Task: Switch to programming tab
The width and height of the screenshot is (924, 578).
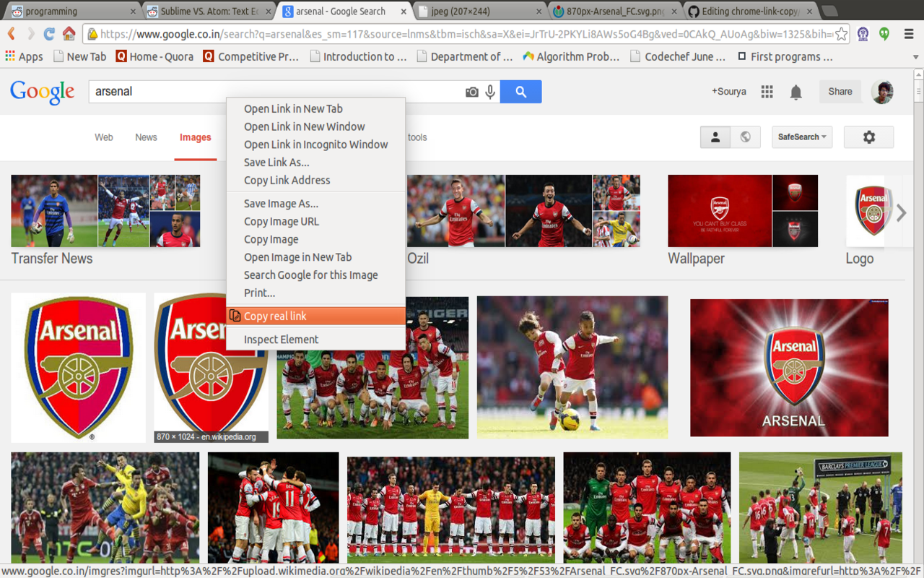Action: click(x=71, y=11)
